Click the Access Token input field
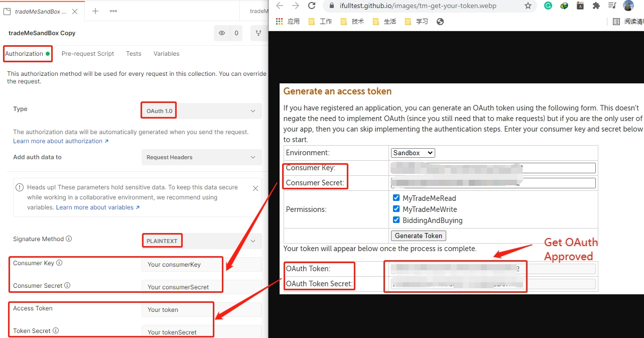 pos(202,310)
